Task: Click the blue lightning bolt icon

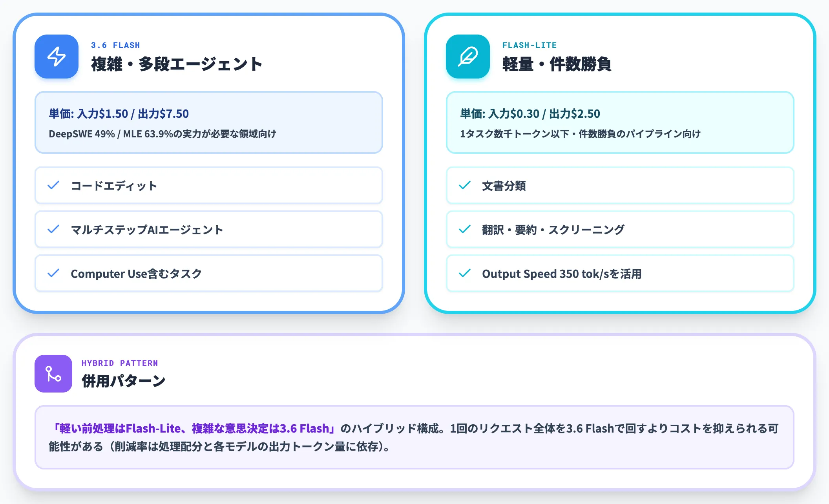Action: (57, 57)
